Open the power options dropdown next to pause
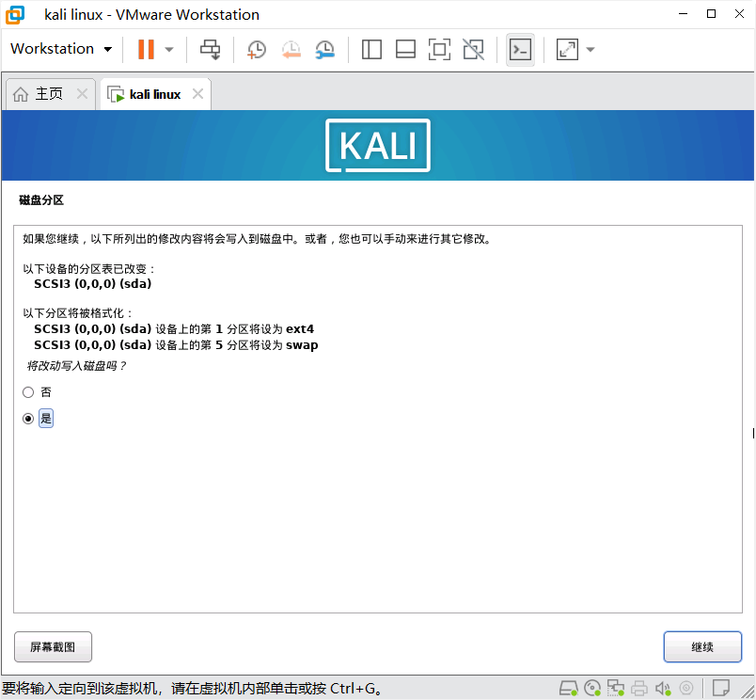Viewport: 756px width, 700px height. tap(168, 49)
